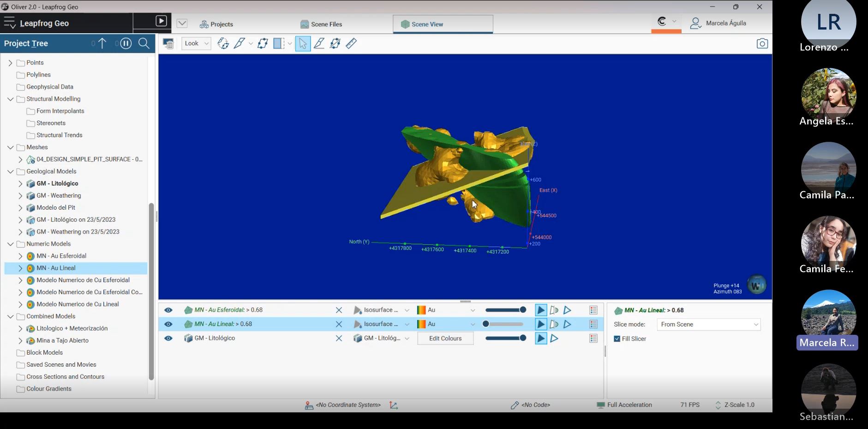Show legend for MN - Au Esferoidal
The image size is (868, 429).
[593, 310]
